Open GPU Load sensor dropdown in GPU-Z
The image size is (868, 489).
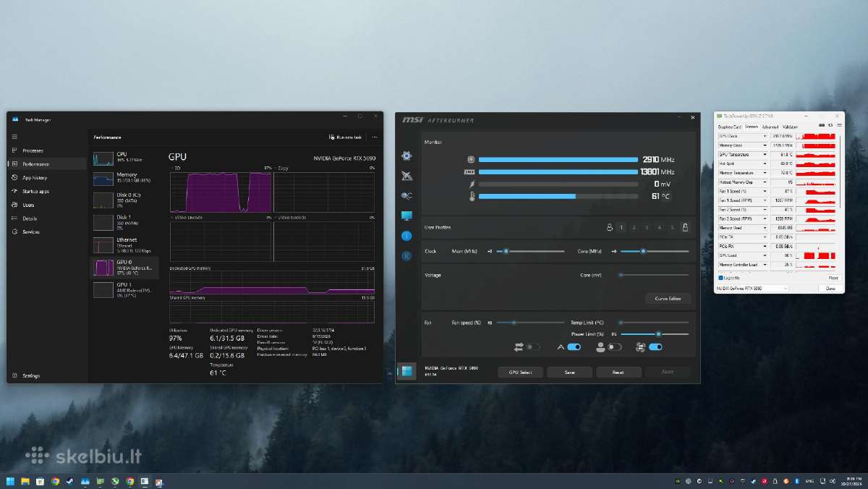[765, 255]
